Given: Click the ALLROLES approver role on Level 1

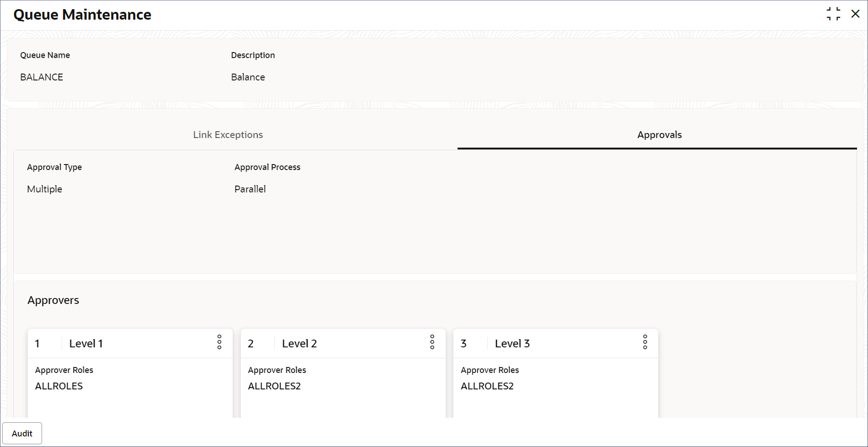Looking at the screenshot, I should (x=59, y=386).
